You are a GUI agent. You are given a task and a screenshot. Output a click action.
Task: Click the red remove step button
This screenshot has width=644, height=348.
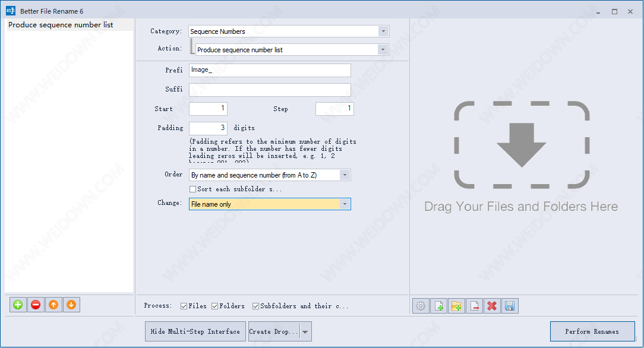coord(36,305)
